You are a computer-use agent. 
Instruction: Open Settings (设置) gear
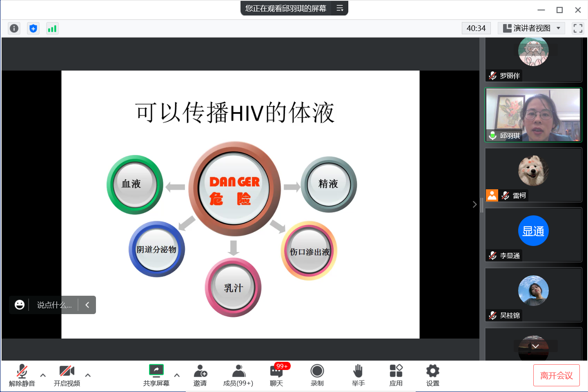point(432,375)
